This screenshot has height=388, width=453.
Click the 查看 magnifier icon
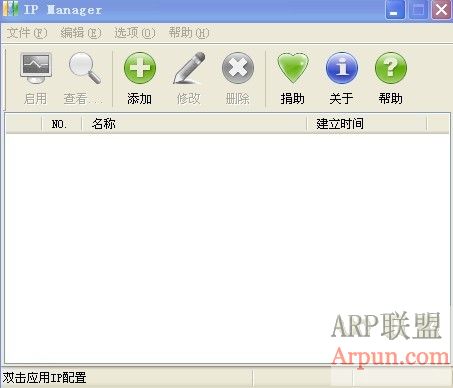pos(84,68)
